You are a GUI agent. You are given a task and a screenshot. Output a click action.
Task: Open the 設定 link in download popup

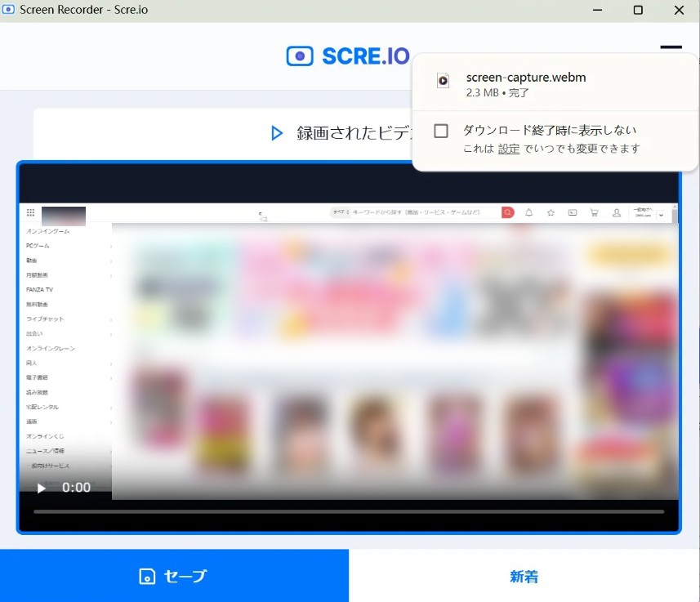[x=509, y=149]
